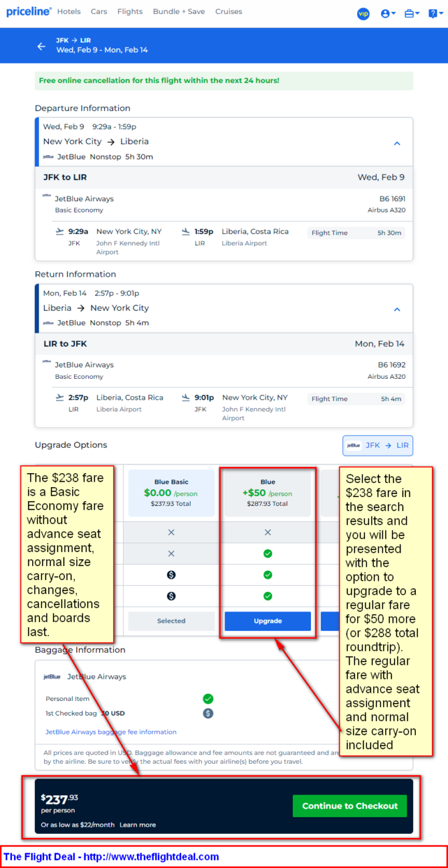
Task: Click second green checkmark in Blue column
Action: coord(267,575)
